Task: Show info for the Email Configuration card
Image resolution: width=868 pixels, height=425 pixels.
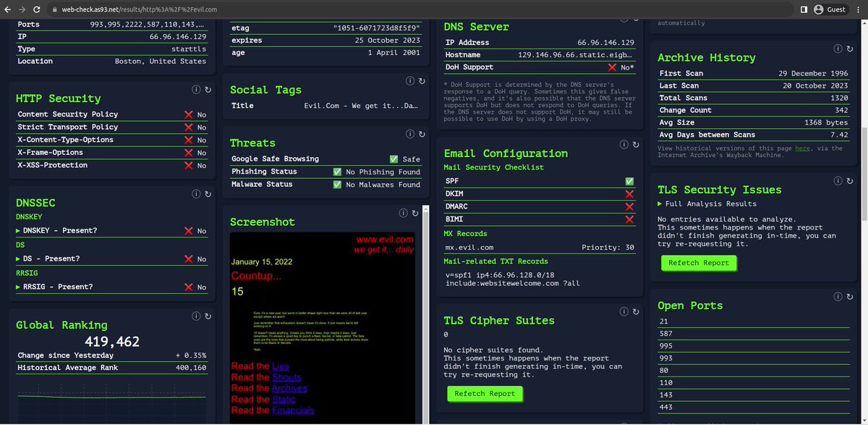Action: pyautogui.click(x=624, y=144)
